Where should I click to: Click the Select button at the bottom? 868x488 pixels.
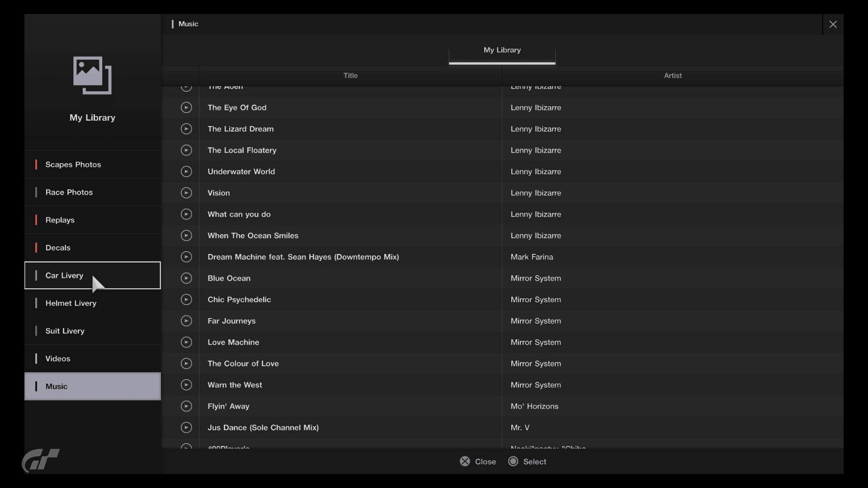[527, 461]
